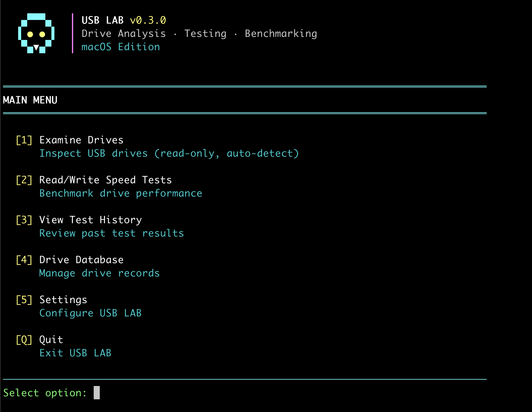Select the Read/Write Speed Tests entry
The image size is (532, 412).
pos(105,180)
